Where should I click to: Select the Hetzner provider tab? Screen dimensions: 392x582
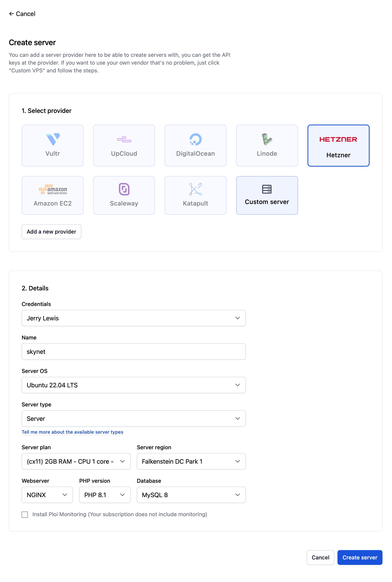[x=339, y=145]
